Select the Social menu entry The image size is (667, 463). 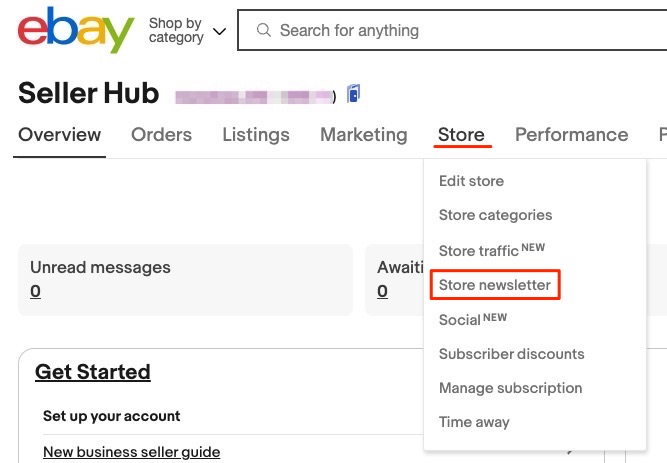[460, 320]
